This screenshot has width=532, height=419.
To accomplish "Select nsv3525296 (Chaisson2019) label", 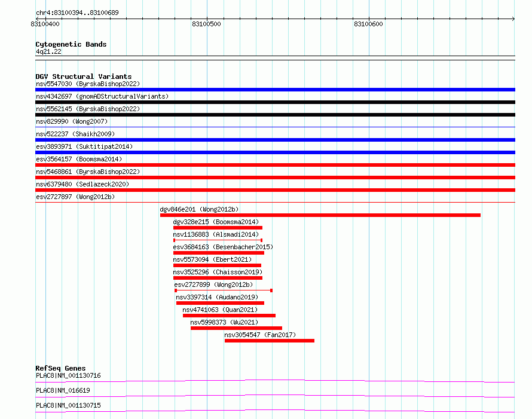I will point(218,272).
